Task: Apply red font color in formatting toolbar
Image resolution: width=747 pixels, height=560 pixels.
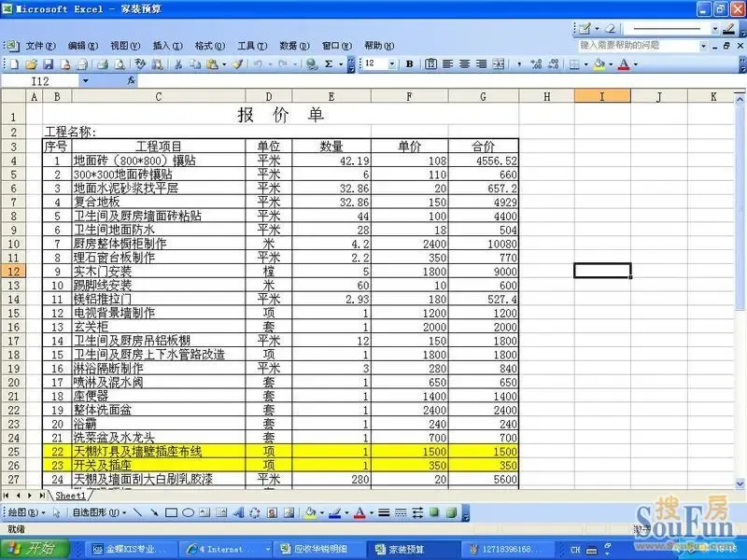Action: point(624,63)
